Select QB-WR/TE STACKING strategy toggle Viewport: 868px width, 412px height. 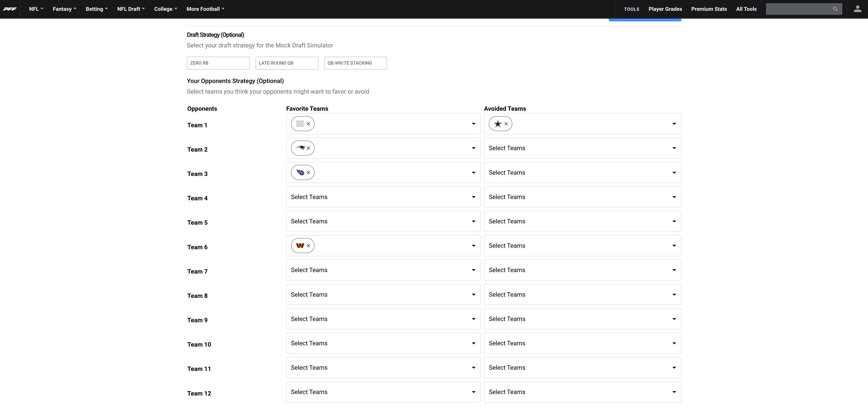pos(355,62)
